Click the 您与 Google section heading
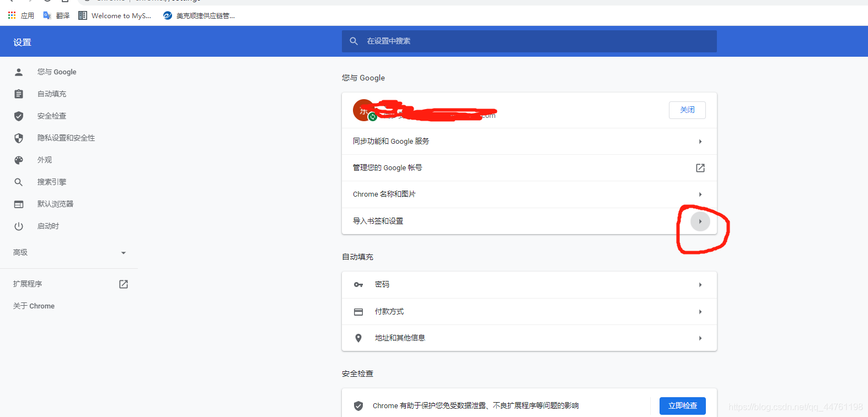This screenshot has width=868, height=417. pos(363,78)
